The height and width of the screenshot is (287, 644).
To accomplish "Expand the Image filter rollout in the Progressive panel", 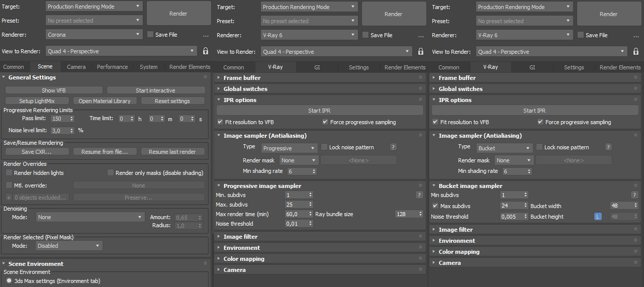I will pos(240,237).
